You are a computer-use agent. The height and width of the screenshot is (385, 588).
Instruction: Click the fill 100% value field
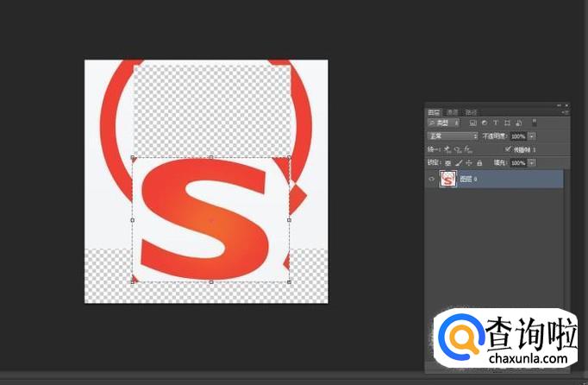(518, 162)
